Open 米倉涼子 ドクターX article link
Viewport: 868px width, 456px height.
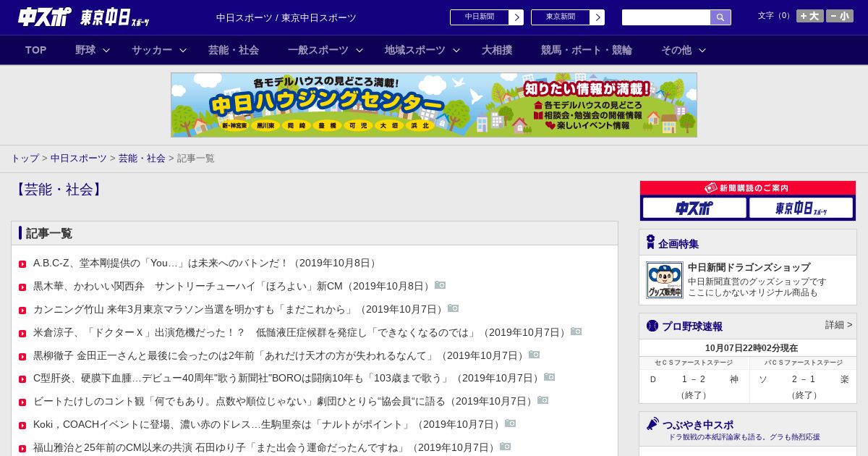(x=301, y=332)
